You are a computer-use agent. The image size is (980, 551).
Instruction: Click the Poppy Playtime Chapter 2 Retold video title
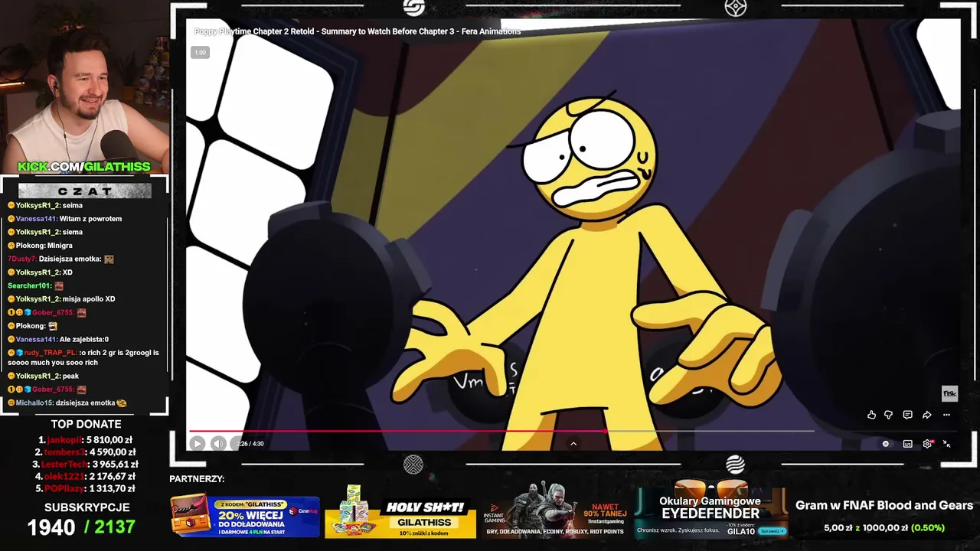358,31
